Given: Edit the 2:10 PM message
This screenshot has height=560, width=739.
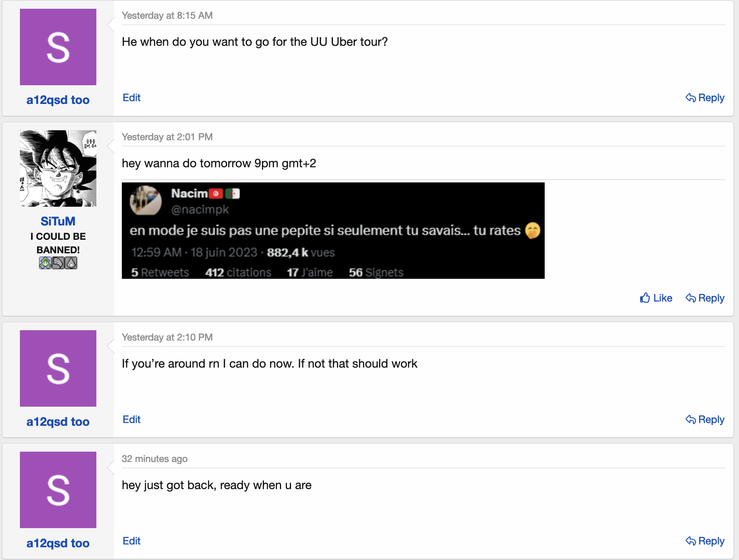Looking at the screenshot, I should (131, 420).
